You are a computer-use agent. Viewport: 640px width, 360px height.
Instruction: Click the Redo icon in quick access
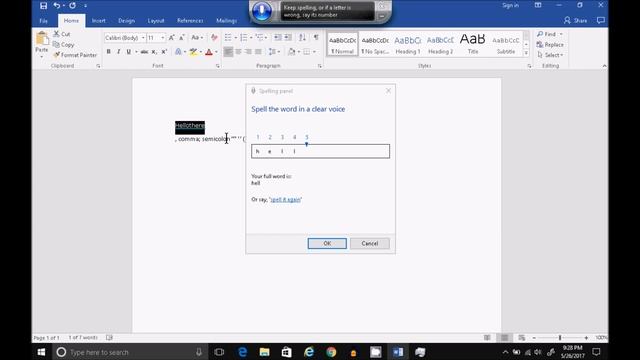72,6
